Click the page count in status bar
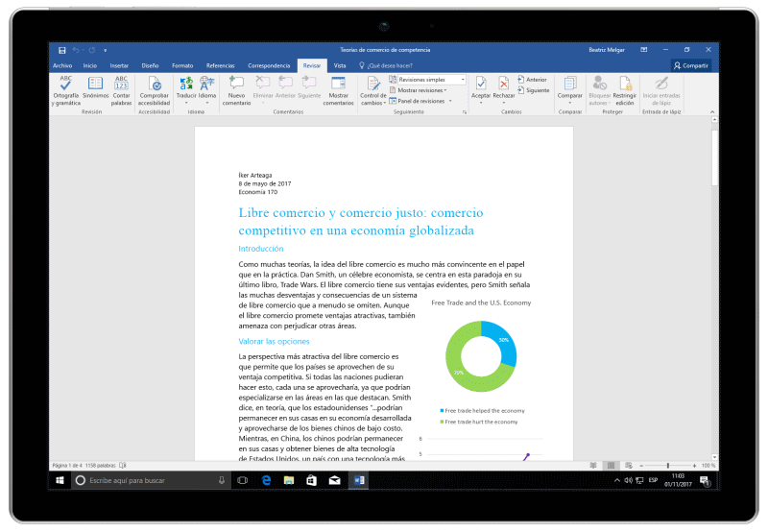768x532 pixels. pos(66,466)
